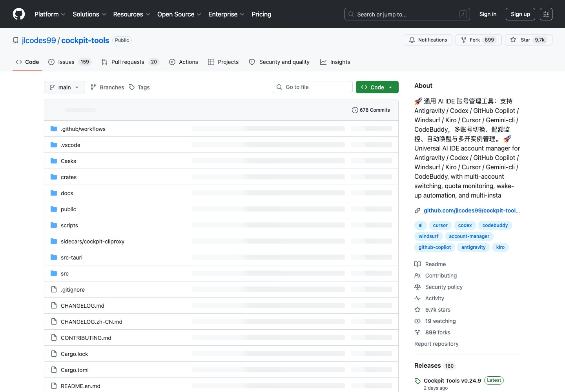Switch to the Insights tab
Image resolution: width=565 pixels, height=392 pixels.
(x=335, y=62)
